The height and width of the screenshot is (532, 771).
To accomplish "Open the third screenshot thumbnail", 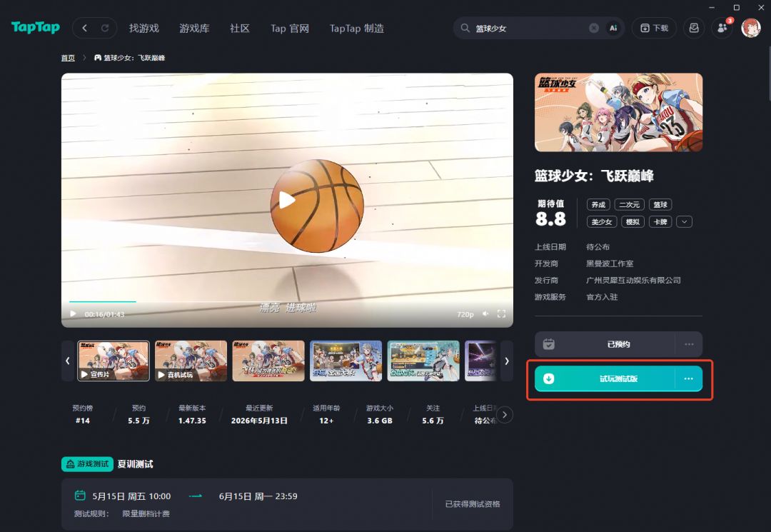I will click(268, 361).
